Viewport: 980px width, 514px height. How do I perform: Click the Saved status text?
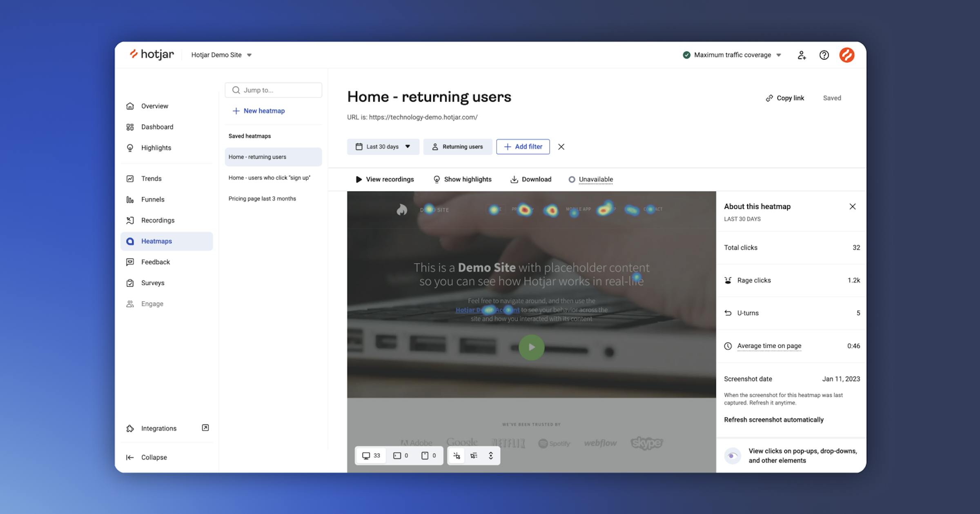(x=832, y=98)
